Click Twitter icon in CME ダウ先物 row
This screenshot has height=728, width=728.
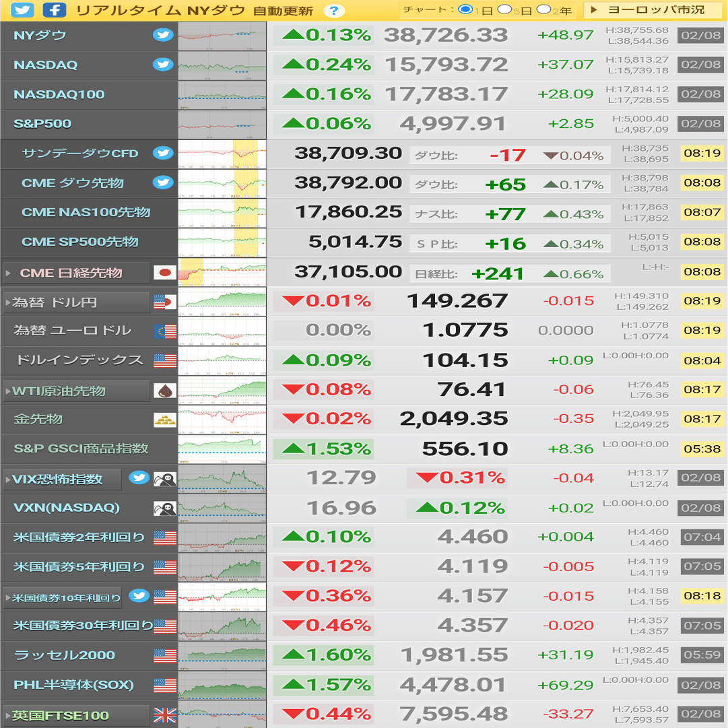coord(163,183)
